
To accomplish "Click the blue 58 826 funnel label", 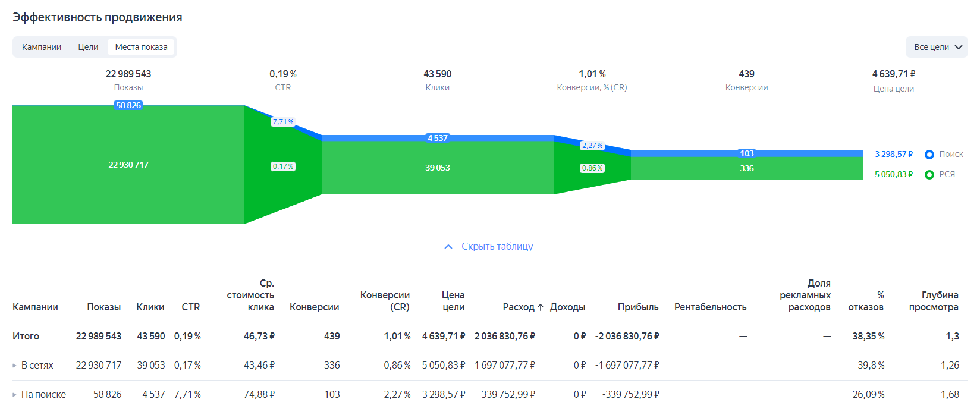I will tap(128, 105).
